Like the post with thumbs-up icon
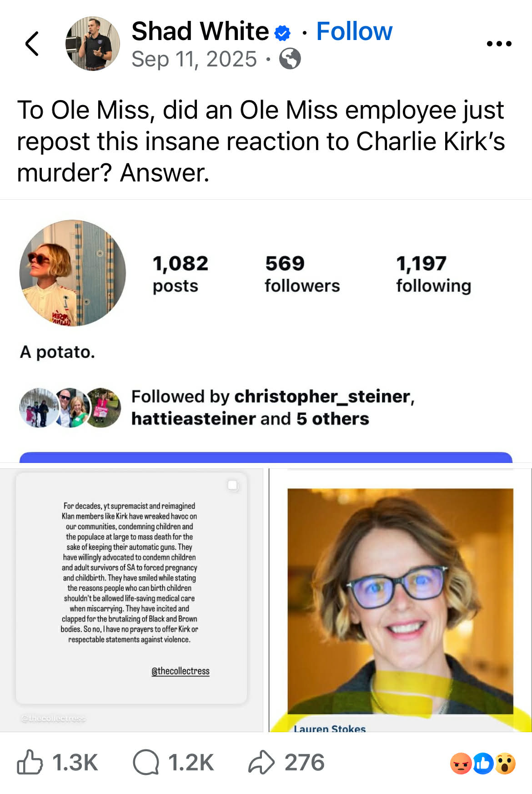Viewport: 532px width, 794px height. (x=30, y=762)
